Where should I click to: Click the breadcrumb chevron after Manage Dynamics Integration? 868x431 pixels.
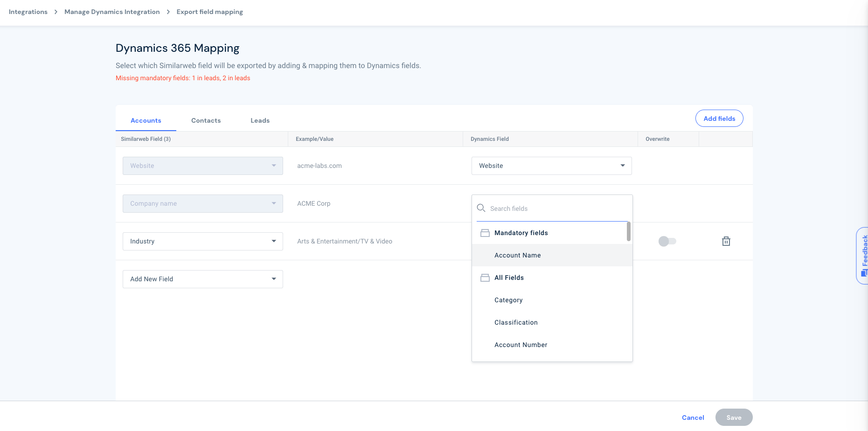(168, 12)
